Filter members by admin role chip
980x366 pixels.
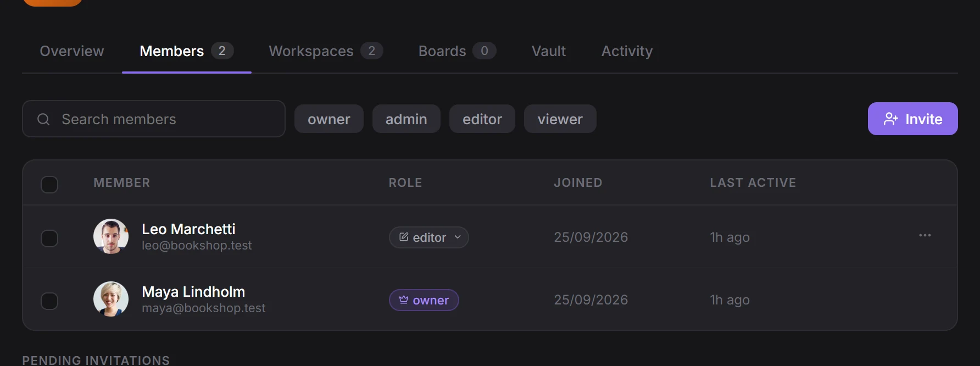click(x=407, y=119)
